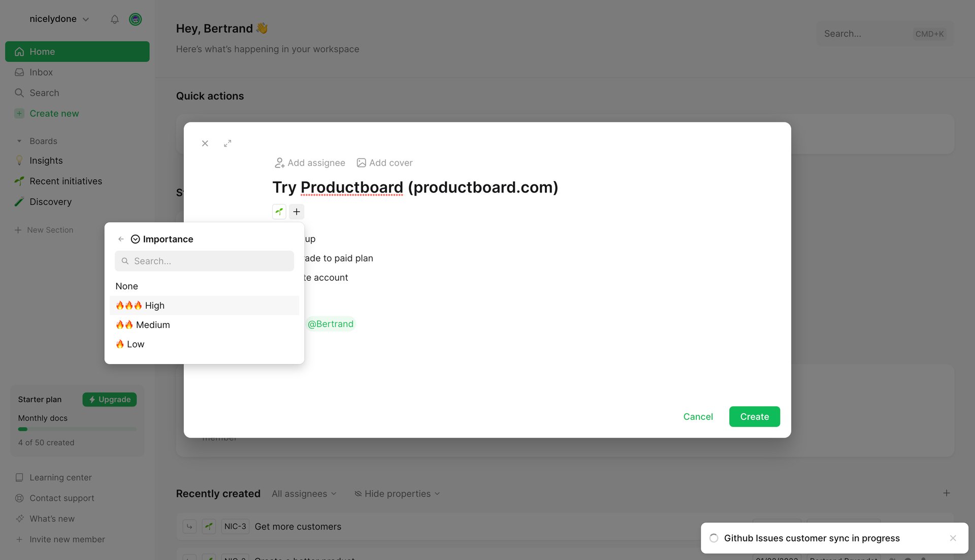This screenshot has height=560, width=975.
Task: Click the Upgrade button
Action: coord(109,400)
